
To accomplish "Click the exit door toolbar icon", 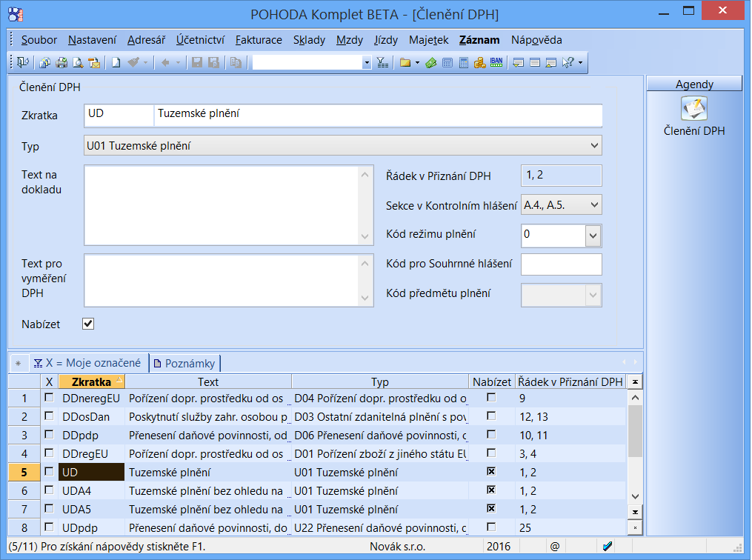I will pyautogui.click(x=22, y=62).
